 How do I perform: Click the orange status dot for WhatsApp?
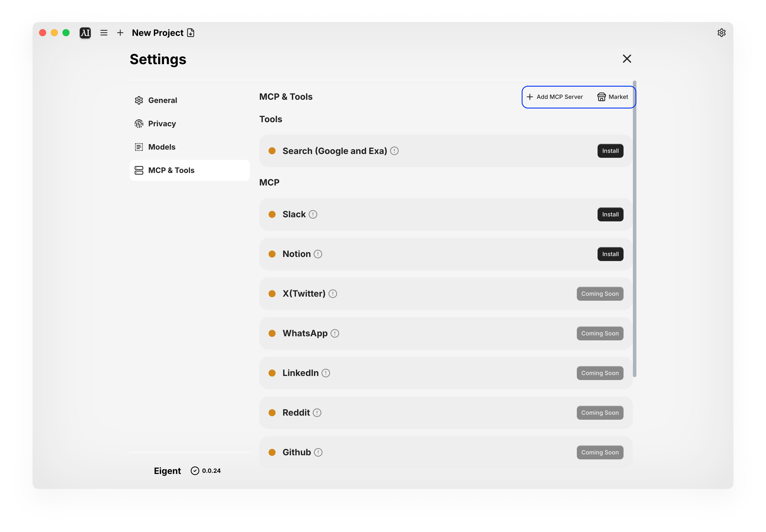[272, 333]
